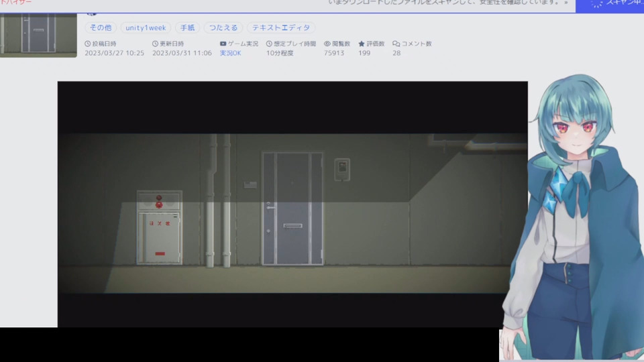Viewport: 644px width, 362px height.
Task: Click the door's mail slot in the game
Action: [x=292, y=226]
